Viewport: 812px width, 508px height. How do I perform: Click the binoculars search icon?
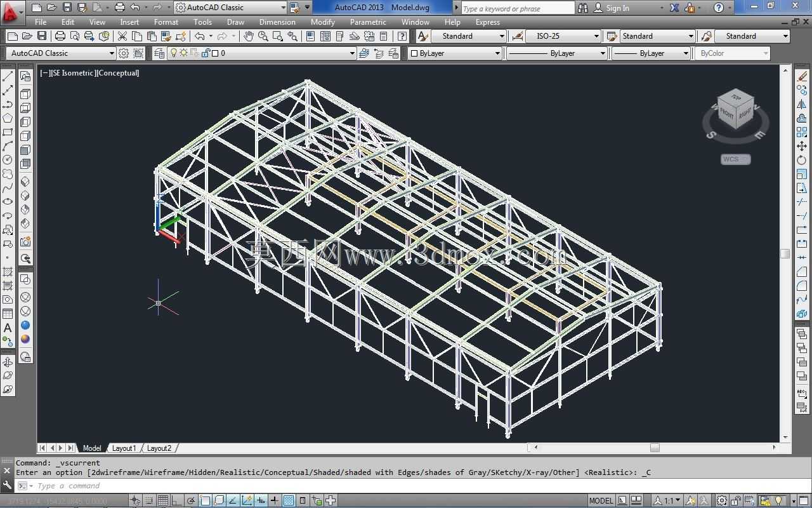(x=584, y=8)
